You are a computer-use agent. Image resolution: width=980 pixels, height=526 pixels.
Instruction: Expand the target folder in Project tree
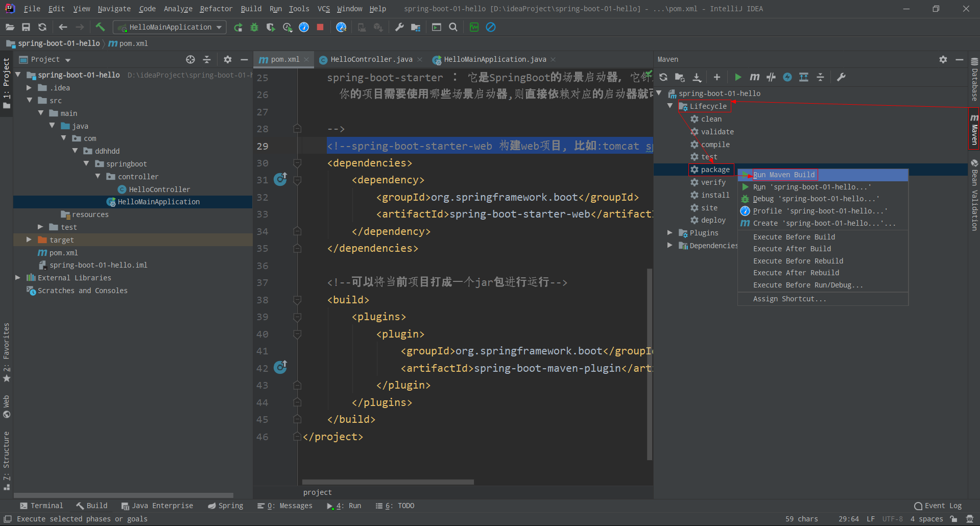tap(29, 240)
